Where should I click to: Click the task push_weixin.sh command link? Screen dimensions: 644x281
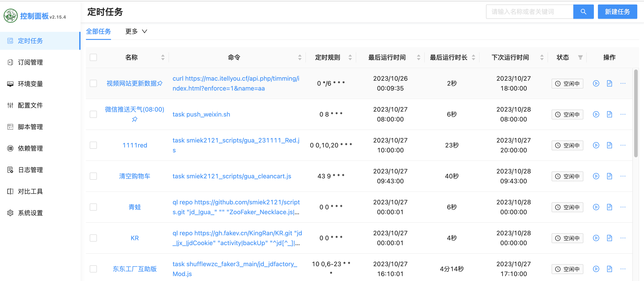click(x=201, y=115)
